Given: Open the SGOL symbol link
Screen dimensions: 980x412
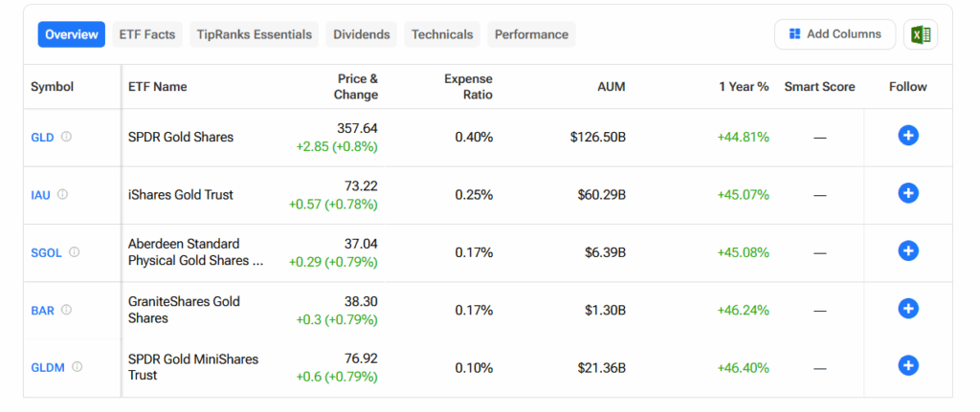Looking at the screenshot, I should tap(46, 253).
